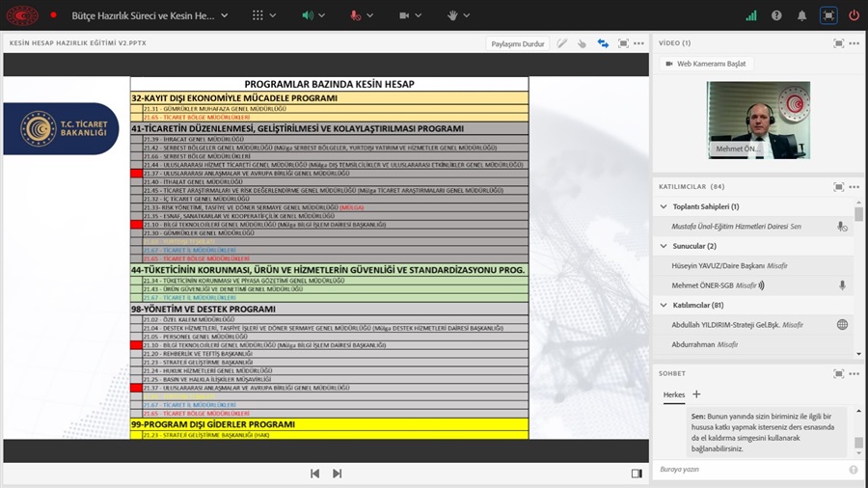Open the microphone options dropdown arrow
Screen dimensions: 868x488
(369, 15)
